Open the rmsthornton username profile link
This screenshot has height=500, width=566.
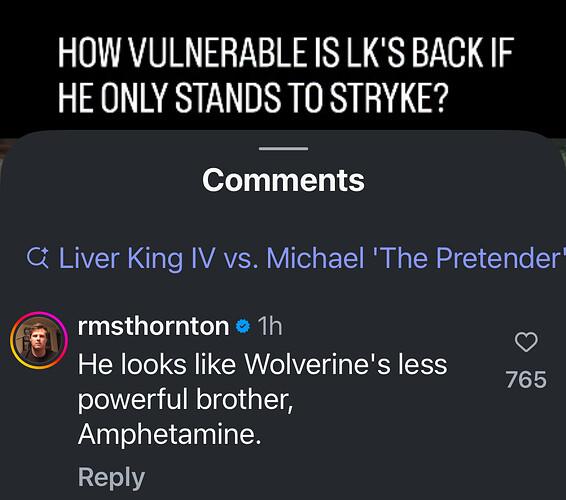(153, 326)
